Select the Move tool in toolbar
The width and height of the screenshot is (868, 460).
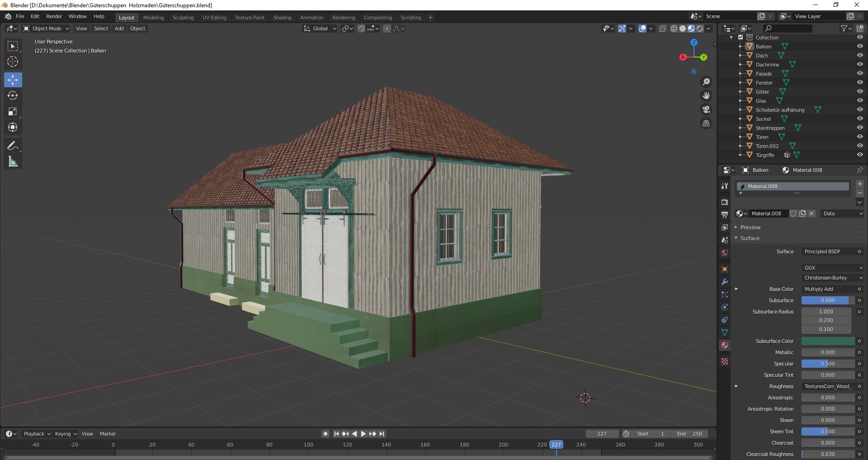click(13, 80)
